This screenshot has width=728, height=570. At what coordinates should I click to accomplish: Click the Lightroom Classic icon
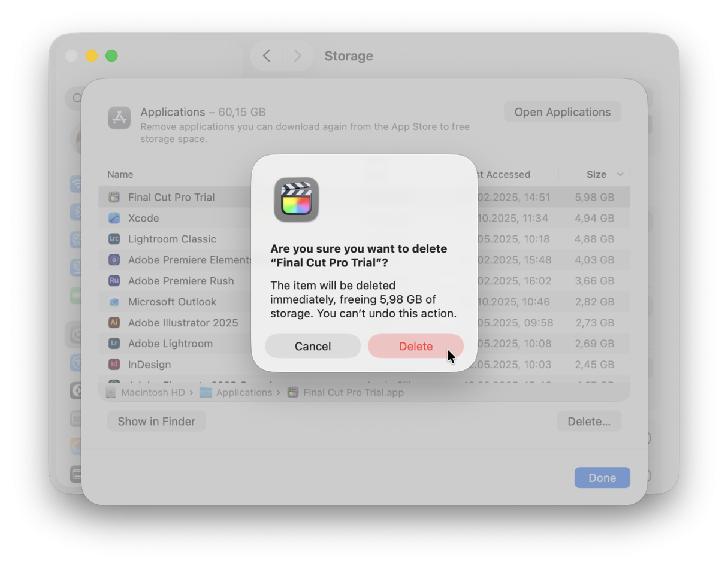[x=115, y=239]
